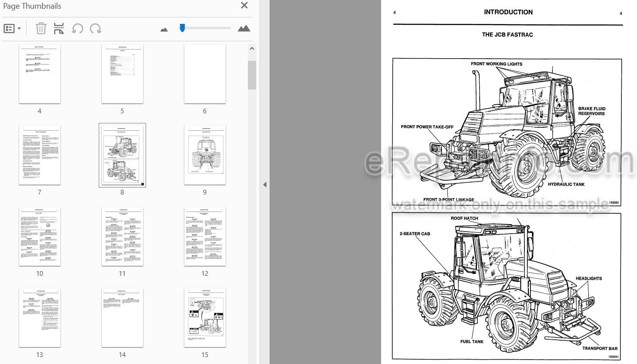Select page 13 thumbnail

point(40,318)
